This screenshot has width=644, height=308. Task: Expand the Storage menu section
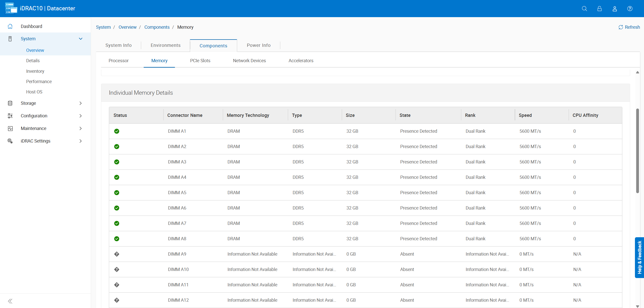tap(81, 103)
